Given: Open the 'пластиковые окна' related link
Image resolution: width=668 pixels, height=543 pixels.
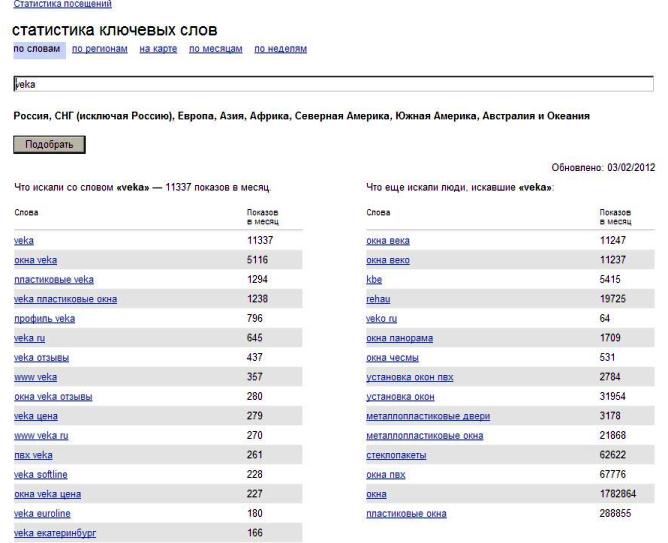Looking at the screenshot, I should coord(406,514).
